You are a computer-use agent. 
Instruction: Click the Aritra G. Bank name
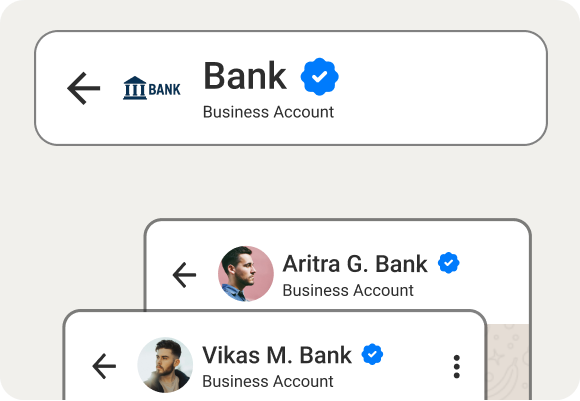click(355, 264)
